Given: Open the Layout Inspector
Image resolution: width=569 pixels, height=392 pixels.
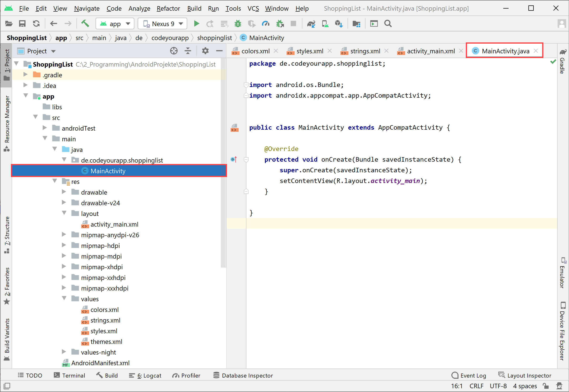Looking at the screenshot, I should [x=525, y=376].
